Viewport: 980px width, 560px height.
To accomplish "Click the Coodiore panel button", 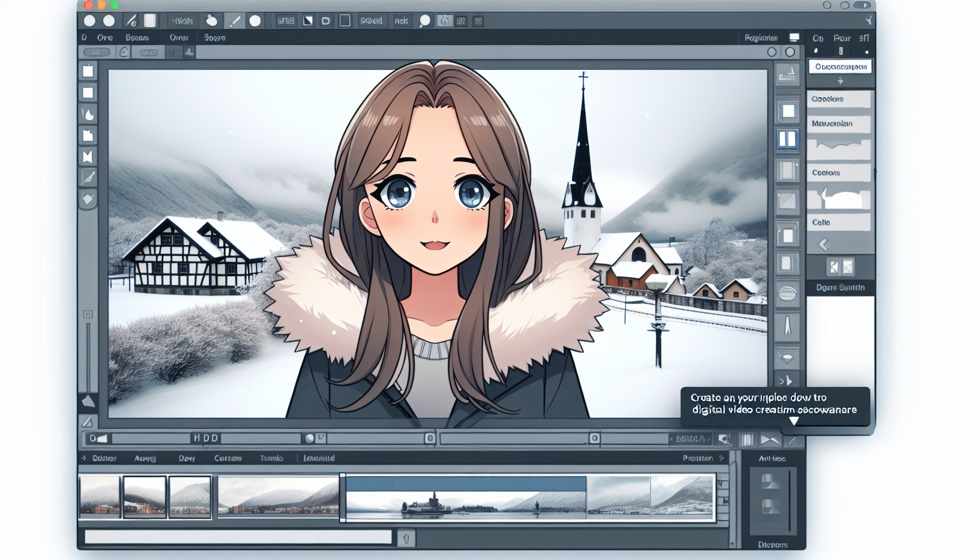I will (x=838, y=99).
